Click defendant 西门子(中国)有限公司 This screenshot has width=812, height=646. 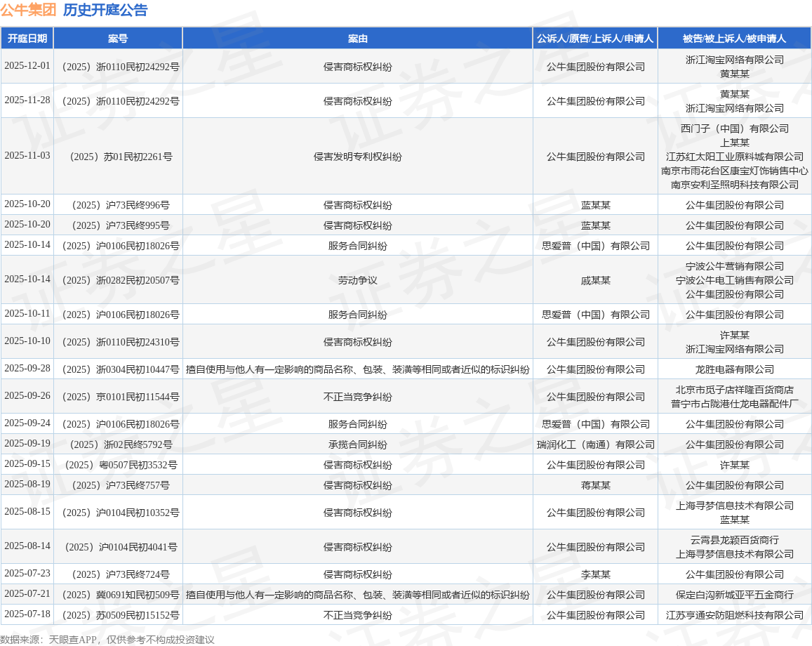734,128
